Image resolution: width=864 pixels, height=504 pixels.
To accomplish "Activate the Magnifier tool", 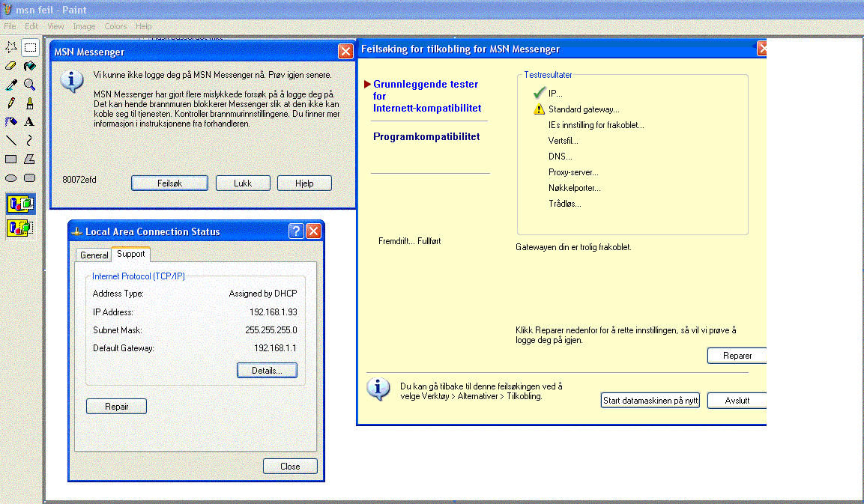I will pos(30,85).
